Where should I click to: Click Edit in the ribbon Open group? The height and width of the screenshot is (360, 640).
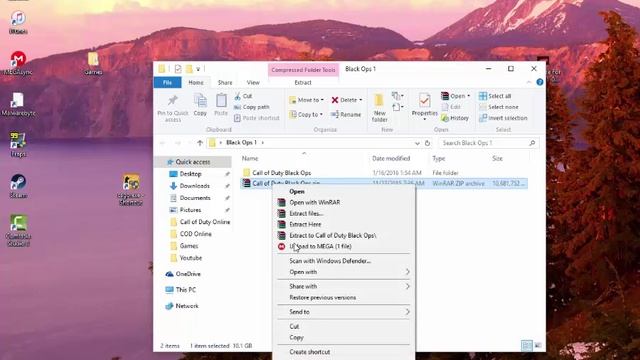point(451,107)
